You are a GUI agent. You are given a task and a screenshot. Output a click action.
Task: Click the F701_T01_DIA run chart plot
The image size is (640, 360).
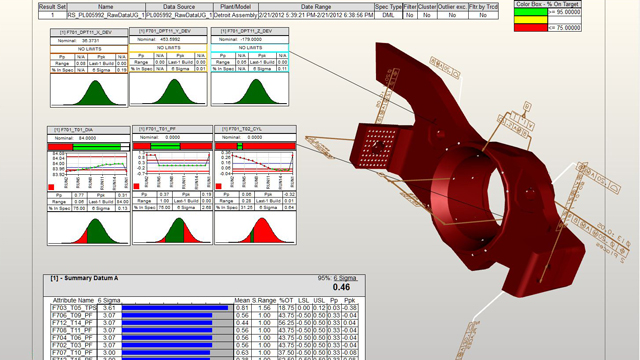tap(96, 164)
